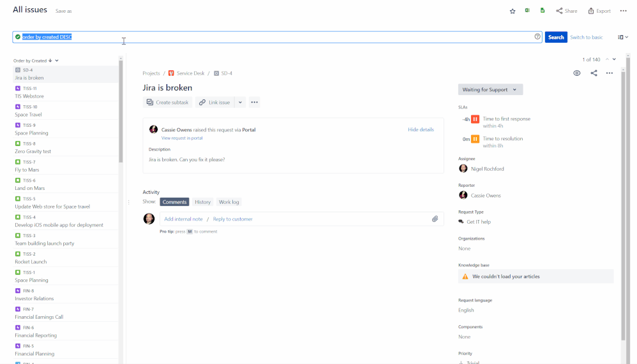Screen dimensions: 637x364
Task: Go to previous issue arrow
Action: (x=607, y=59)
